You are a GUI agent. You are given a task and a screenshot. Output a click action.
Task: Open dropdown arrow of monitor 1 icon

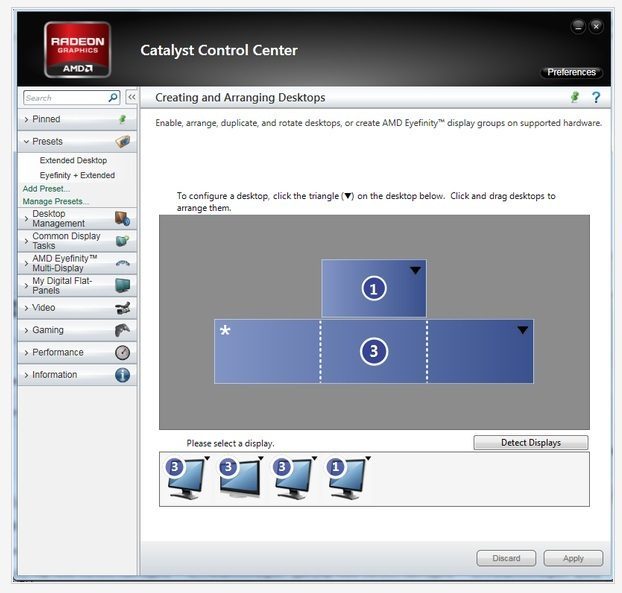[x=368, y=459]
